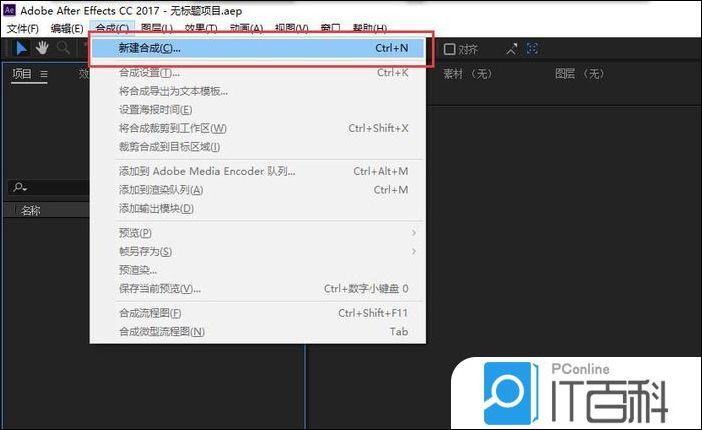The image size is (702, 430).
Task: Open the Project panel menu icon
Action: click(x=43, y=74)
